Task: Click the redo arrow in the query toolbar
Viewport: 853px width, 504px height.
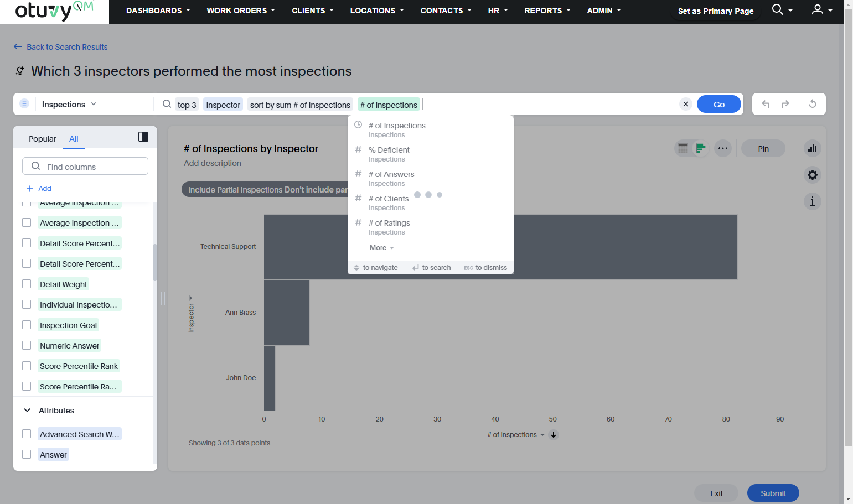Action: point(785,104)
